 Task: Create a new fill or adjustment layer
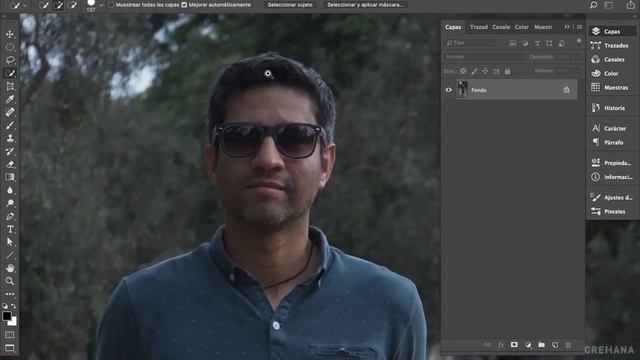(x=528, y=345)
